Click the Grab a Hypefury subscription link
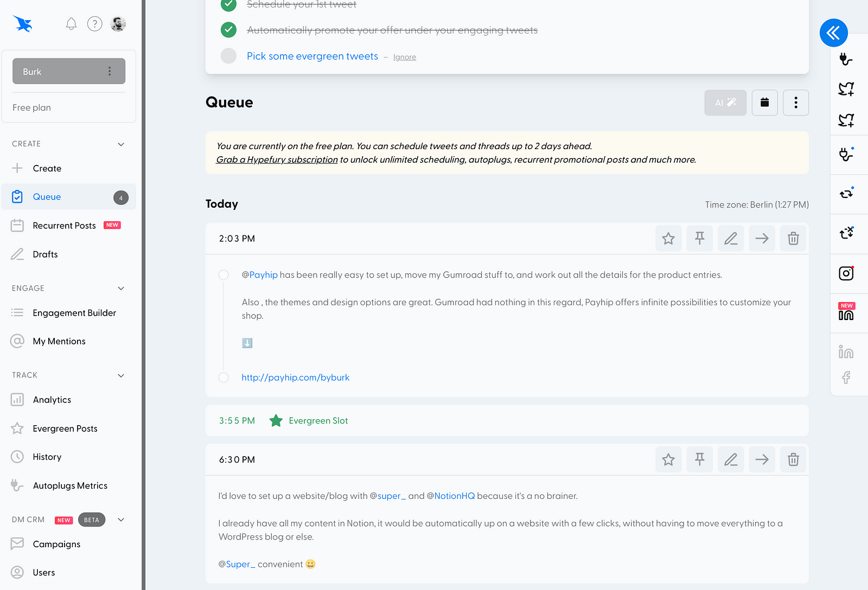 pyautogui.click(x=277, y=160)
